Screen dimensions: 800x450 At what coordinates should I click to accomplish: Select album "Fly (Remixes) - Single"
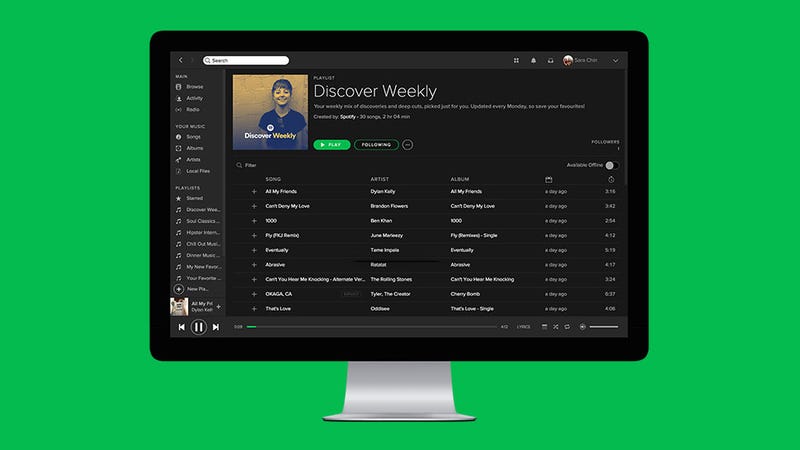474,236
